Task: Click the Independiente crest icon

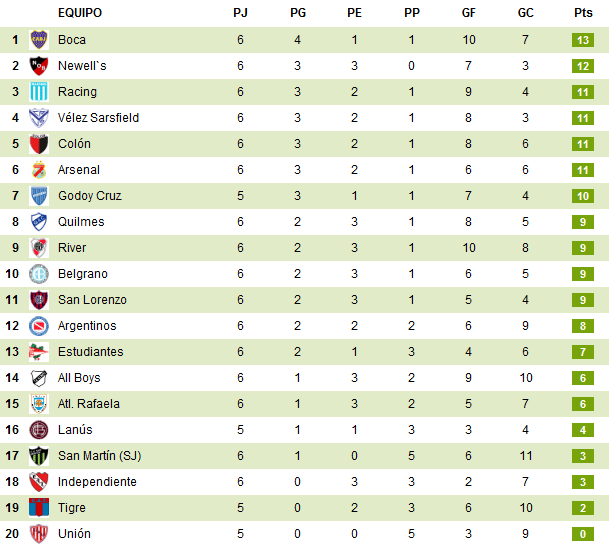Action: click(x=39, y=482)
